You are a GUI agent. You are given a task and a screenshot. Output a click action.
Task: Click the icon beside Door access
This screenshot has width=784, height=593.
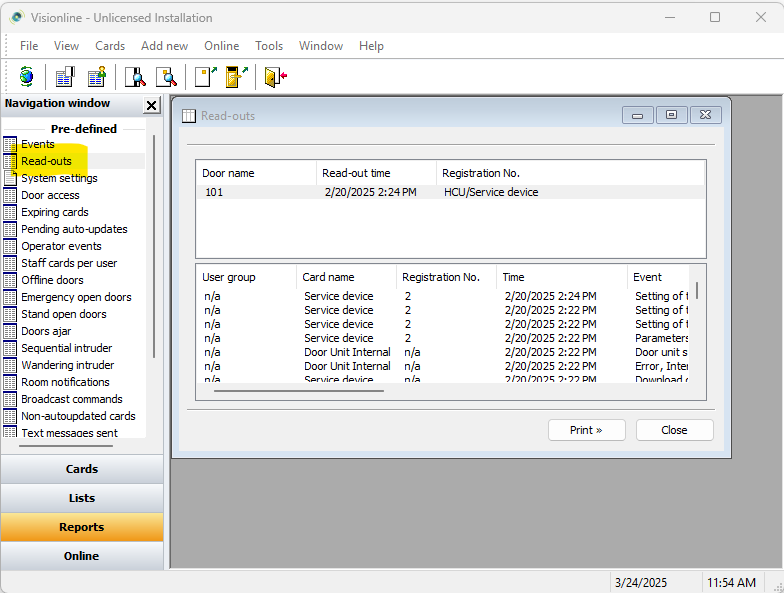(x=10, y=195)
